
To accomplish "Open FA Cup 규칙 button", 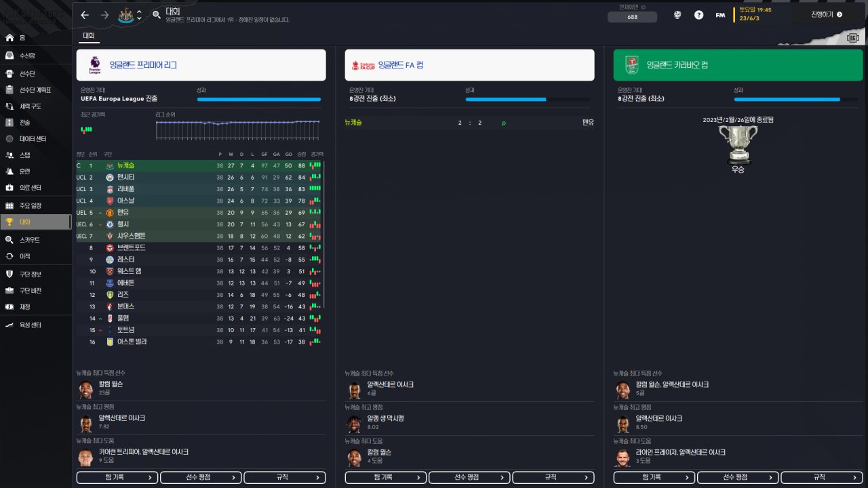I will [x=553, y=477].
